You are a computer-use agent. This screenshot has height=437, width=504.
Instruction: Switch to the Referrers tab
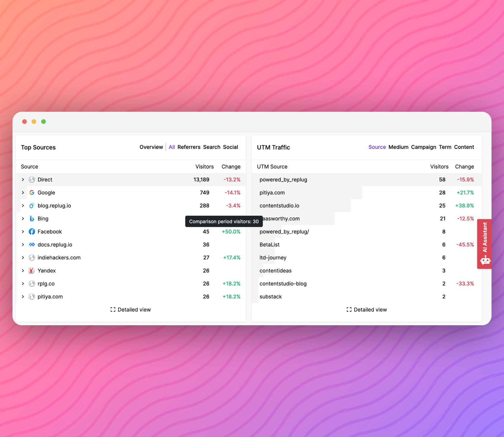[189, 147]
